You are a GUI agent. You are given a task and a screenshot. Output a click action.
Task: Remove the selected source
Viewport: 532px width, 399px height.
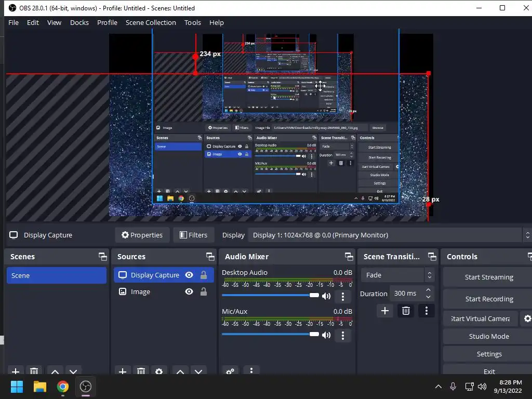[141, 371]
